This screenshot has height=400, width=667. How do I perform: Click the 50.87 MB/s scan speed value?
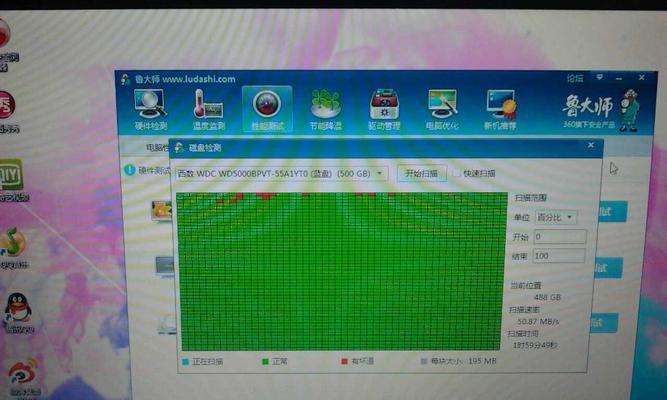pyautogui.click(x=538, y=321)
